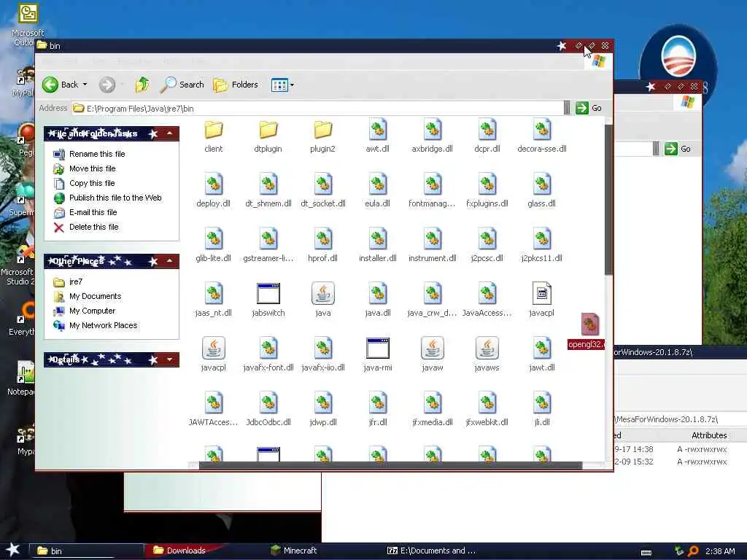Click Copy this file
The height and width of the screenshot is (560, 747).
85,183
